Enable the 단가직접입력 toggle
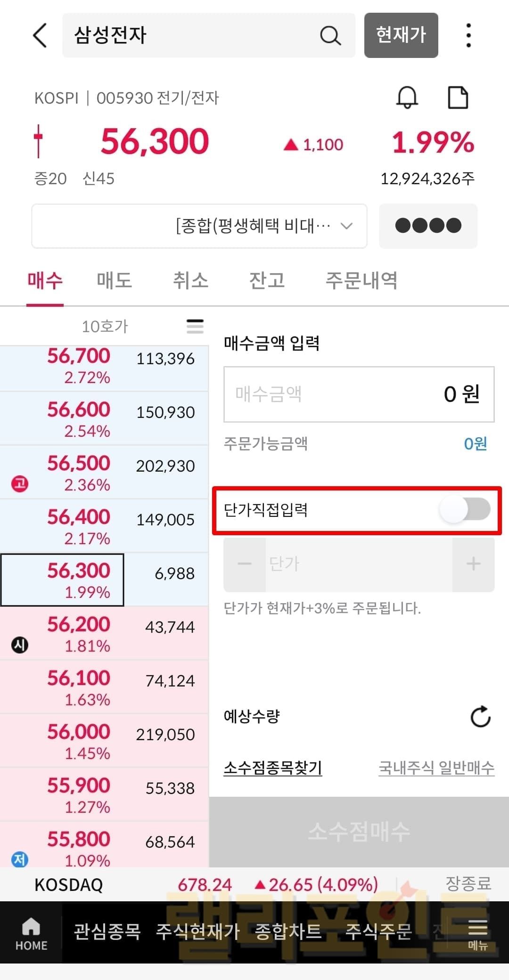 (x=465, y=510)
